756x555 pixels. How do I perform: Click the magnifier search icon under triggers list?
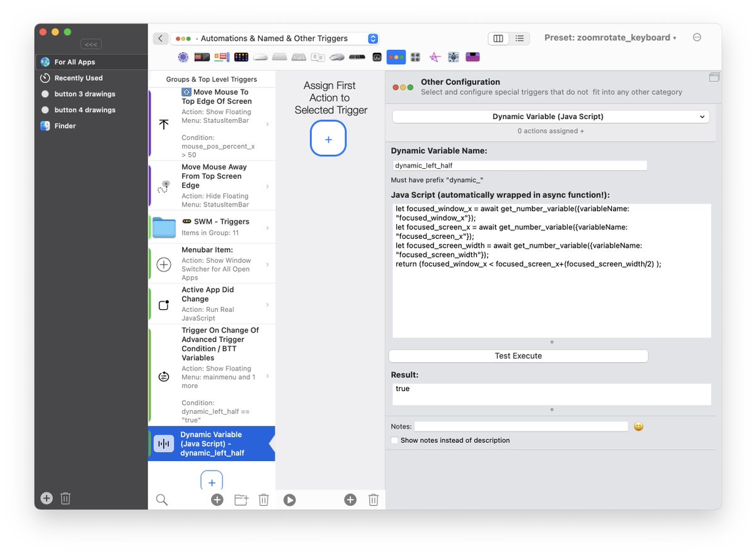click(162, 500)
